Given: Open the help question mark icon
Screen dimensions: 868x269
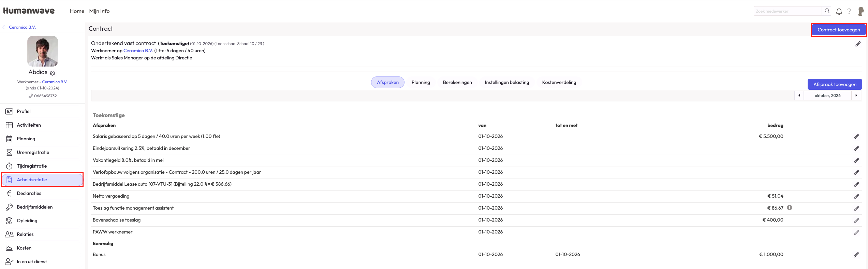Looking at the screenshot, I should 849,11.
